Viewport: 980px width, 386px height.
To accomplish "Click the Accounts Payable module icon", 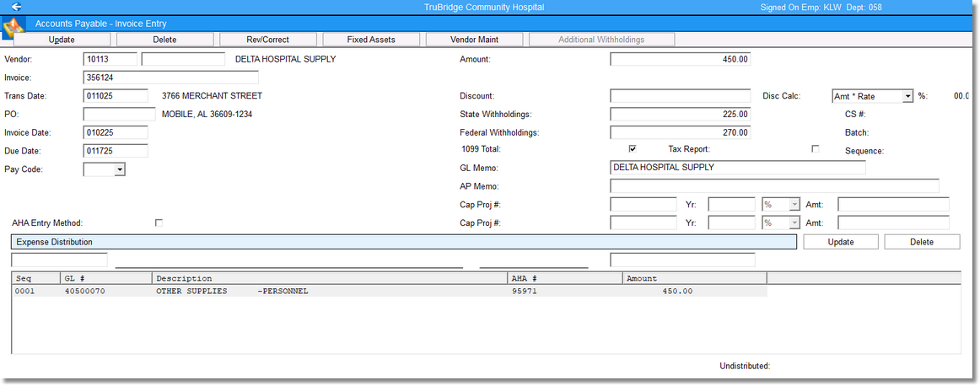I will [x=13, y=28].
